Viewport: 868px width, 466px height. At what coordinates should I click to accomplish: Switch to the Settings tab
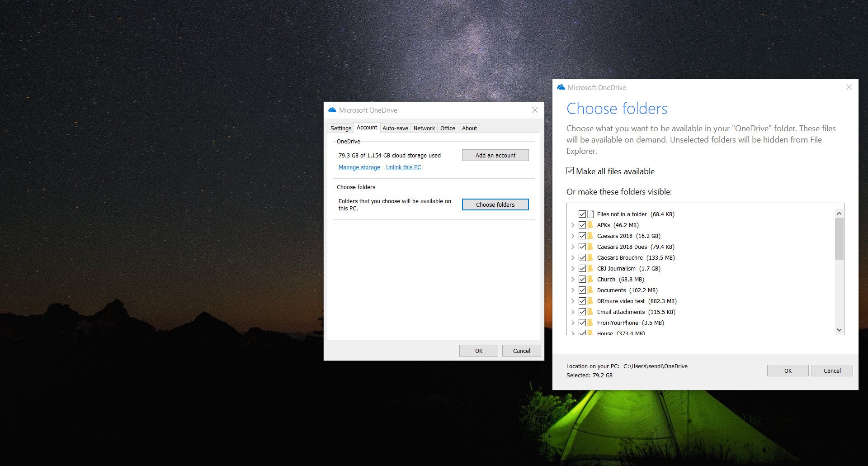[341, 128]
